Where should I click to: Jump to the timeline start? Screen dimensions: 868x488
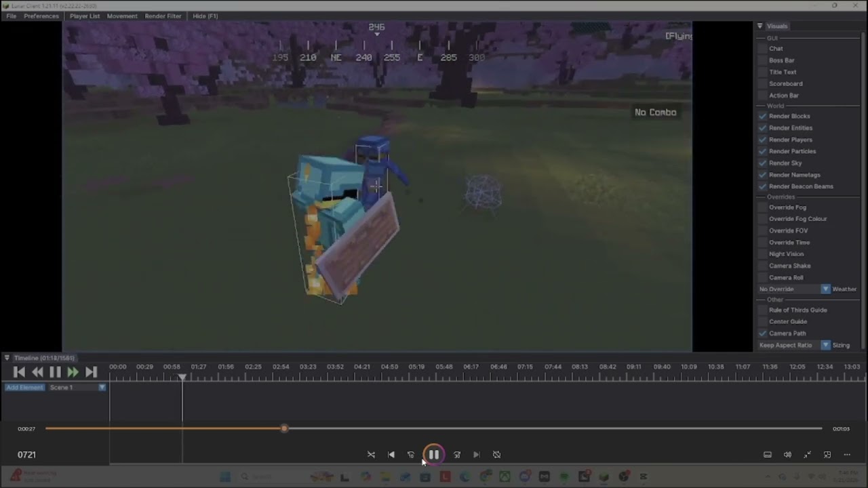pyautogui.click(x=19, y=372)
